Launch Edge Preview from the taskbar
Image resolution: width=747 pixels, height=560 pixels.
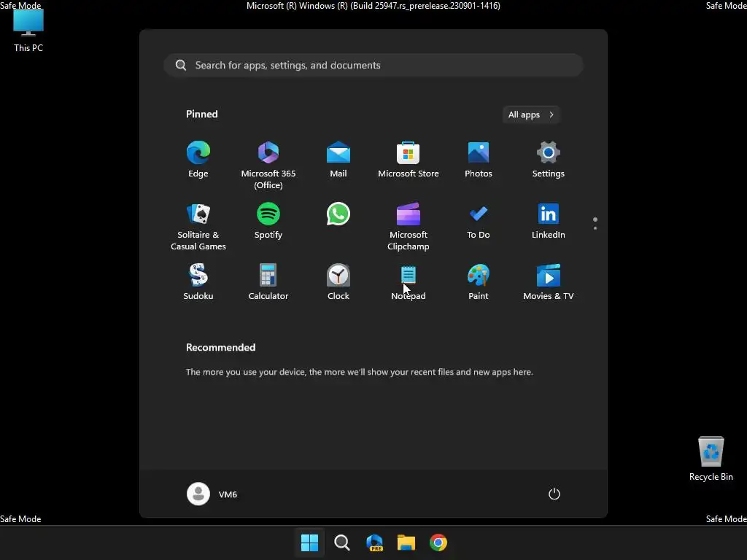(x=374, y=542)
